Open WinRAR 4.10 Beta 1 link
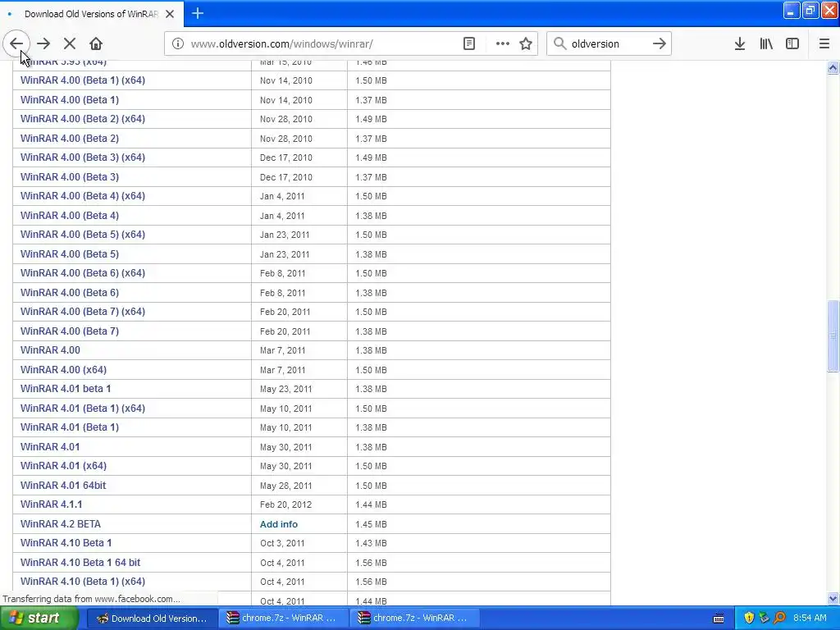 click(x=66, y=543)
